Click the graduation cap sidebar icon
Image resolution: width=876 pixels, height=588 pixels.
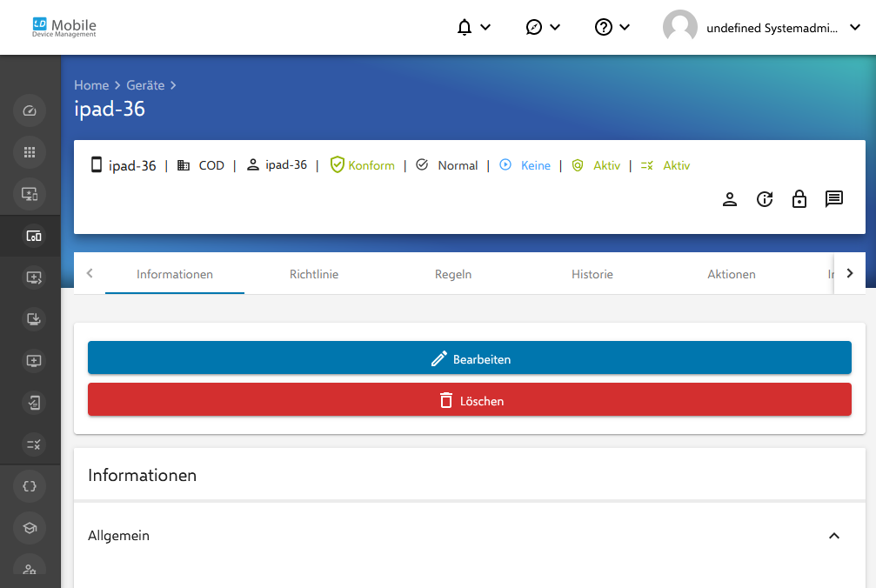point(30,528)
